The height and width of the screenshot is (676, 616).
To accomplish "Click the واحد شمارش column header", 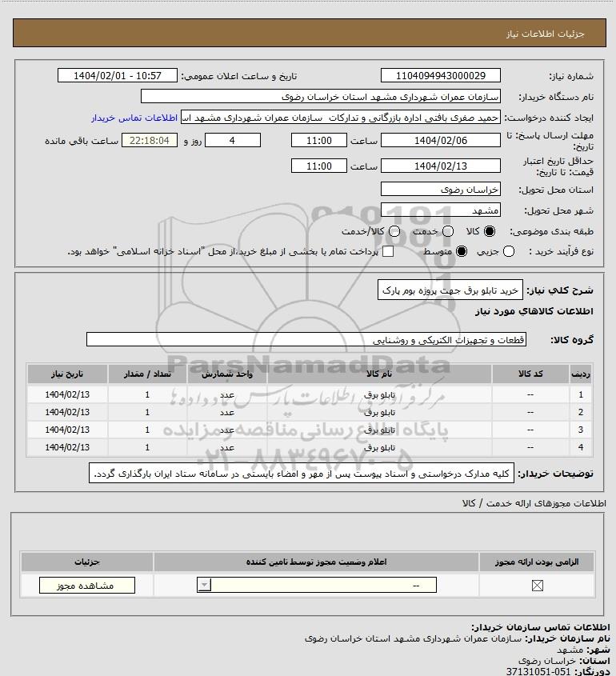I will point(227,374).
